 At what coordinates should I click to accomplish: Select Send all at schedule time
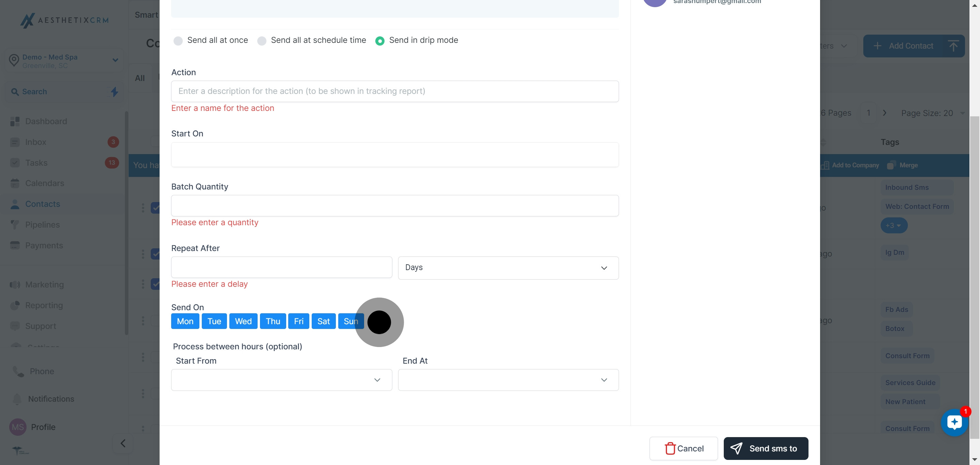click(x=262, y=41)
